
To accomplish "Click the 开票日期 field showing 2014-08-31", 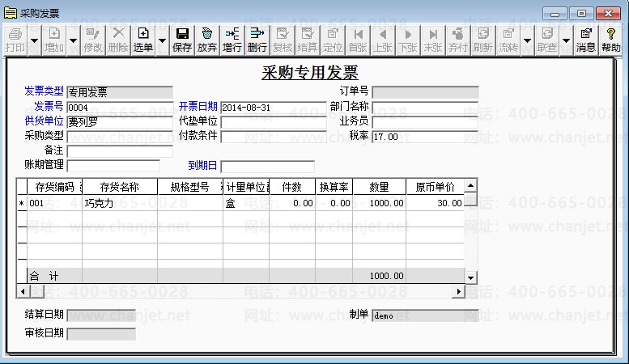I will pyautogui.click(x=274, y=108).
